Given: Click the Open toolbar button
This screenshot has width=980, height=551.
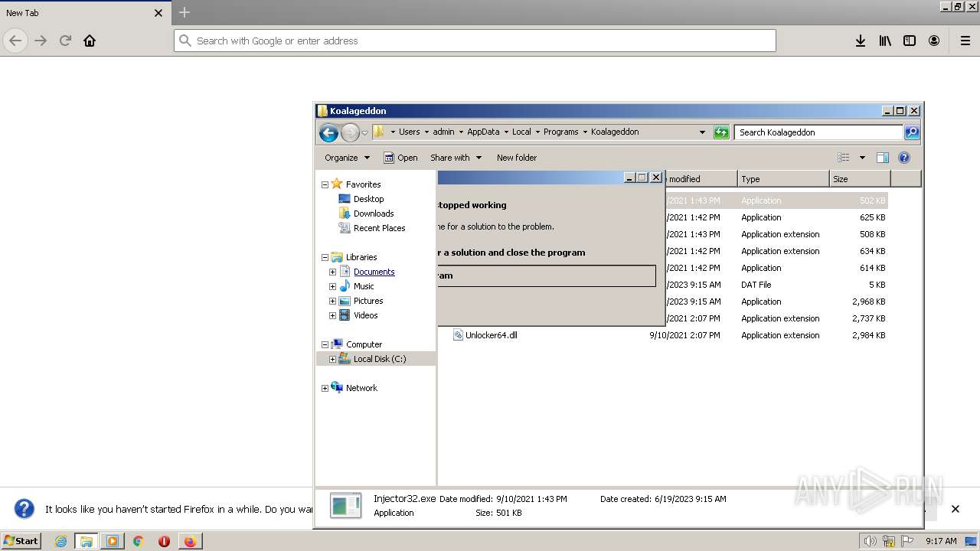Looking at the screenshot, I should 400,158.
